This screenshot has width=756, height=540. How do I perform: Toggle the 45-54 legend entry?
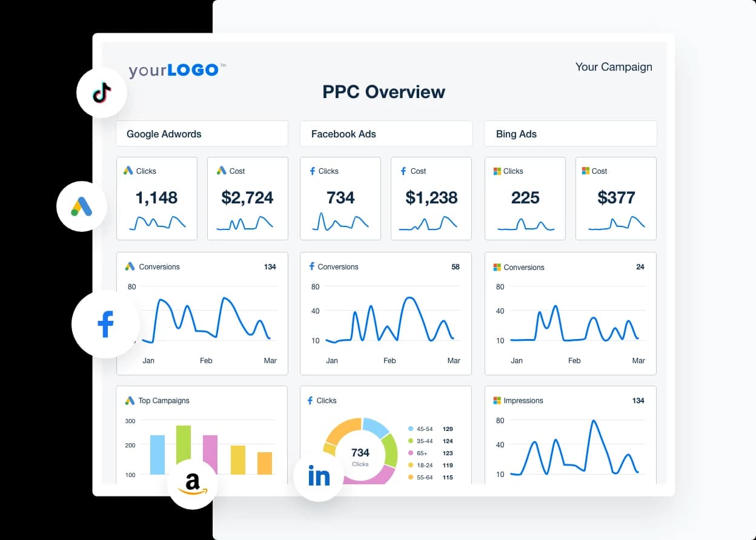[x=421, y=429]
